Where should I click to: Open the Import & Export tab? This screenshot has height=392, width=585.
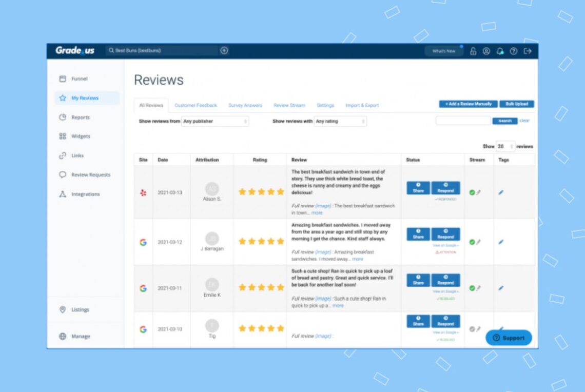pyautogui.click(x=361, y=105)
